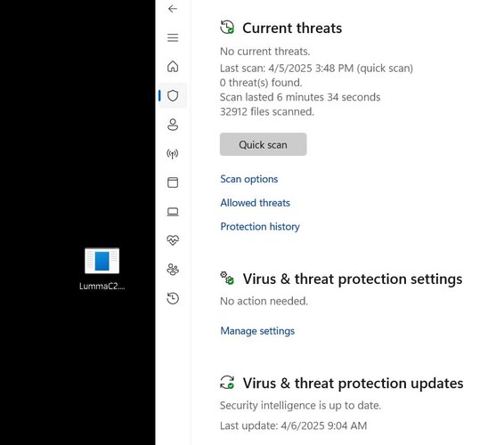Open Manage settings link
The image size is (504, 445).
[x=257, y=330]
